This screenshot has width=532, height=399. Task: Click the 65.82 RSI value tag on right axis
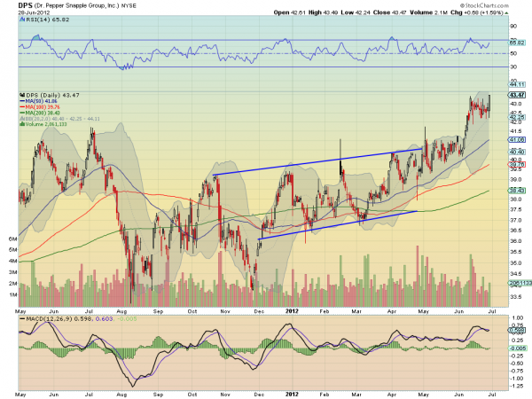tap(517, 43)
